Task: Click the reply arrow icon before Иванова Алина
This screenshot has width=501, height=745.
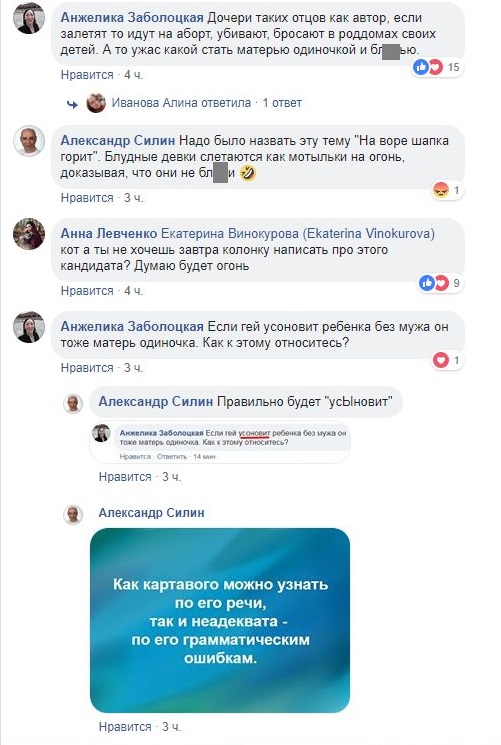Action: (x=72, y=104)
